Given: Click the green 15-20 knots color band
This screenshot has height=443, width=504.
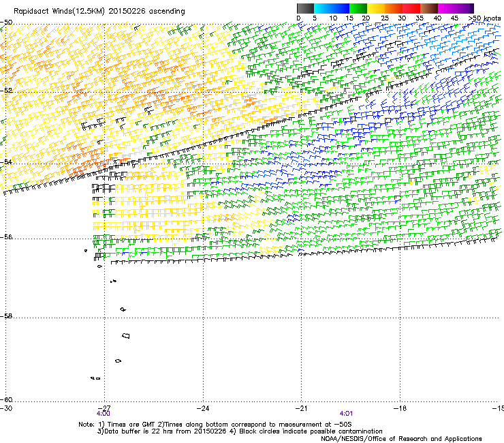Looking at the screenshot, I should tap(358, 8).
